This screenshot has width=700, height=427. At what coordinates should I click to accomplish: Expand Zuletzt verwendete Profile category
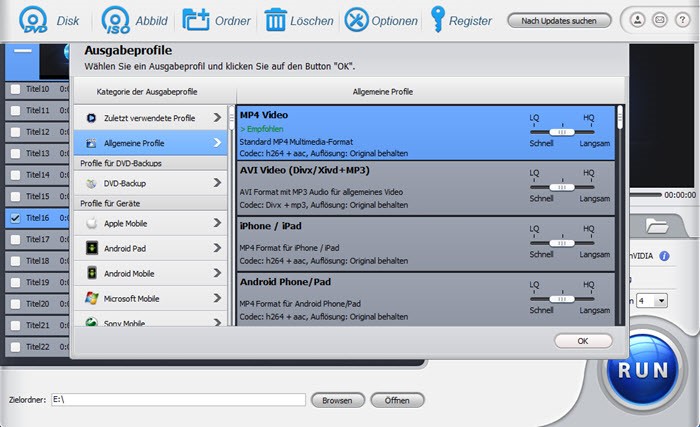pyautogui.click(x=150, y=118)
